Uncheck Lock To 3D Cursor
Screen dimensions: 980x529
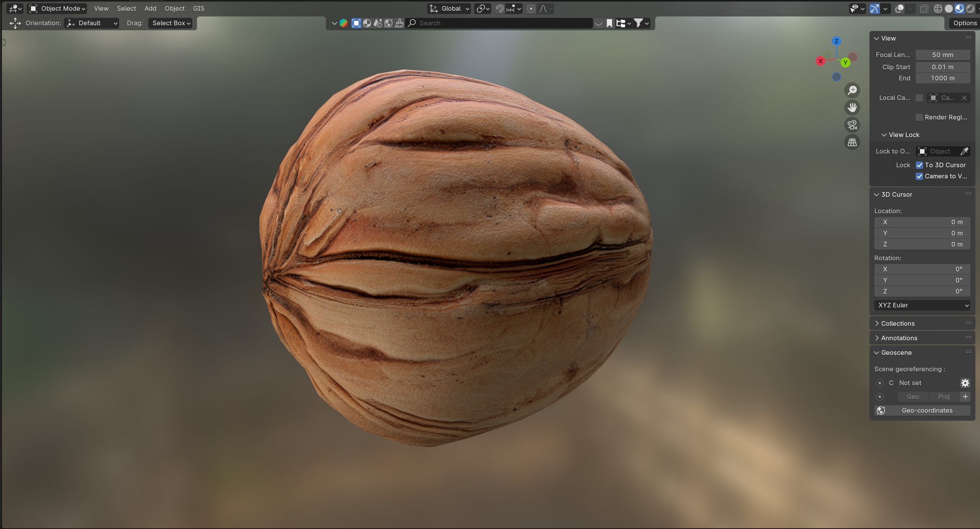[920, 165]
